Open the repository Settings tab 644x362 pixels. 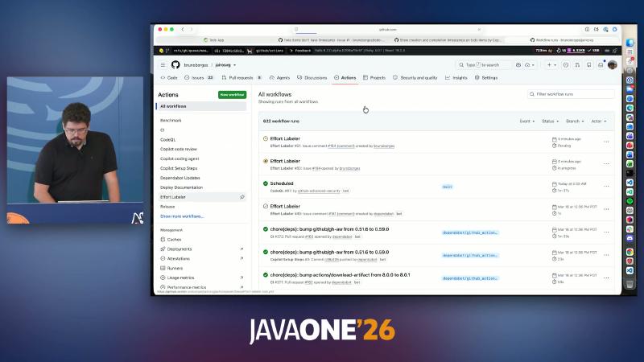tap(486, 77)
